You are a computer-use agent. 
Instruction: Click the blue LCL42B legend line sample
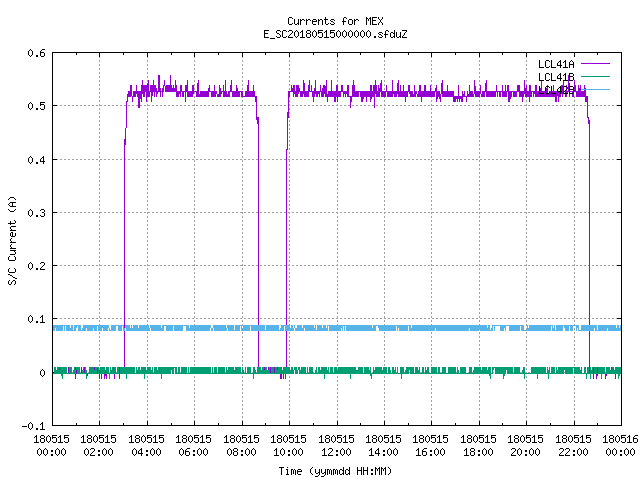(595, 89)
